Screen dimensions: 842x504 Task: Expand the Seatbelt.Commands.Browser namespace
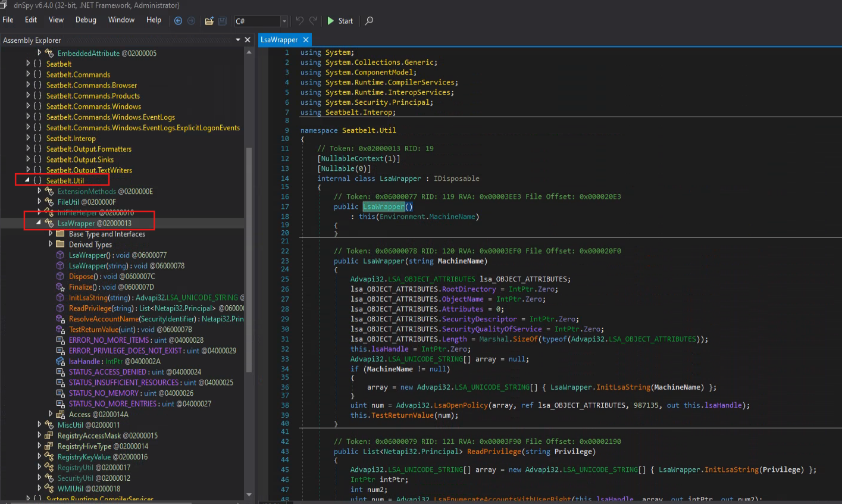tap(28, 85)
